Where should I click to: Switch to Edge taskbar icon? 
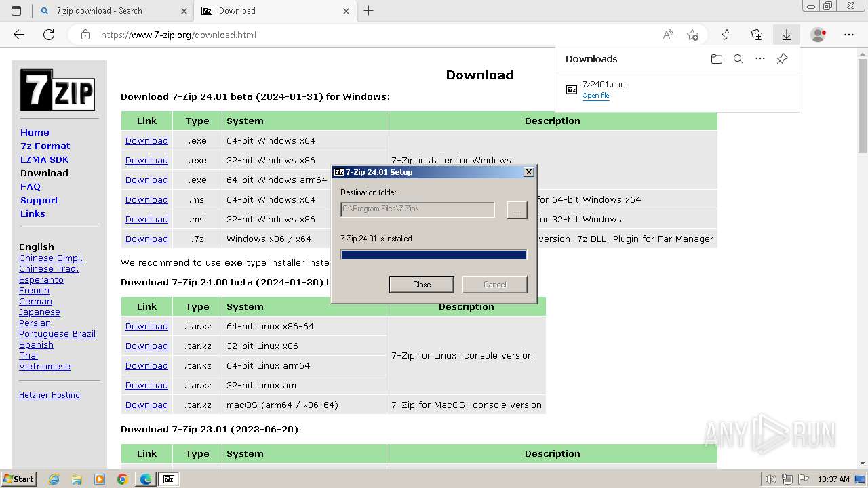click(146, 479)
